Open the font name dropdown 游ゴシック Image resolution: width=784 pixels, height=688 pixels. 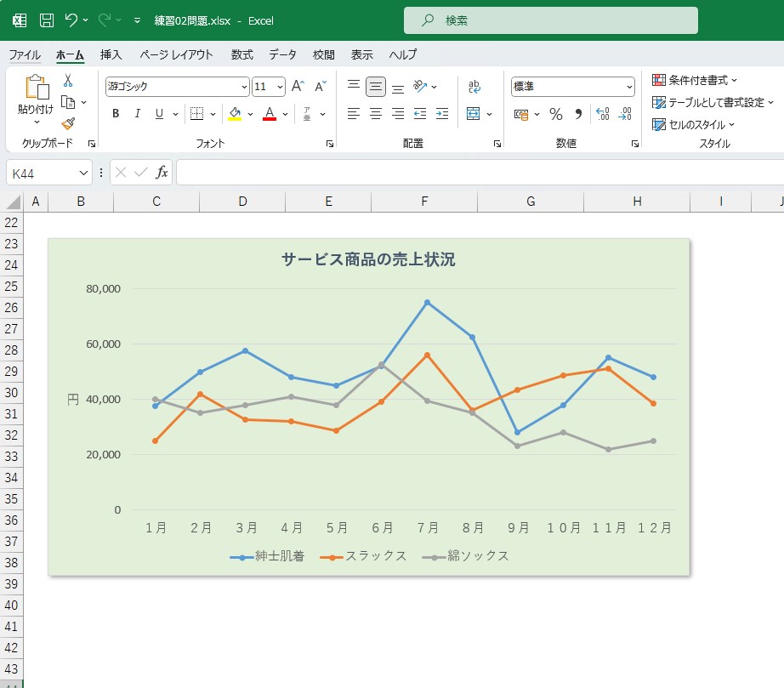pyautogui.click(x=244, y=87)
